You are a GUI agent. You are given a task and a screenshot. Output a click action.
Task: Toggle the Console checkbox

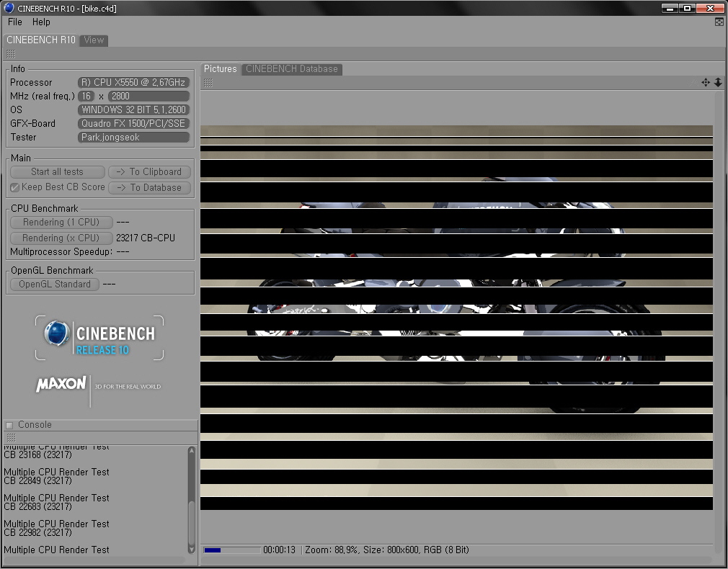(x=9, y=425)
